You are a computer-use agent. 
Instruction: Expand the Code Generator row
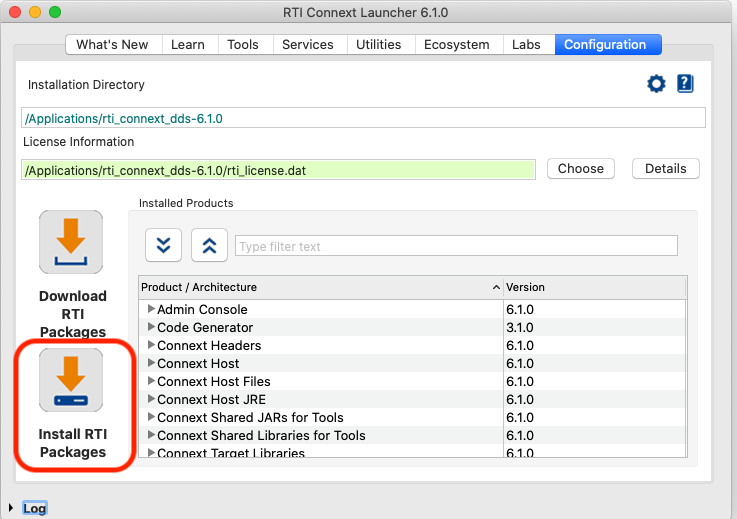[151, 326]
